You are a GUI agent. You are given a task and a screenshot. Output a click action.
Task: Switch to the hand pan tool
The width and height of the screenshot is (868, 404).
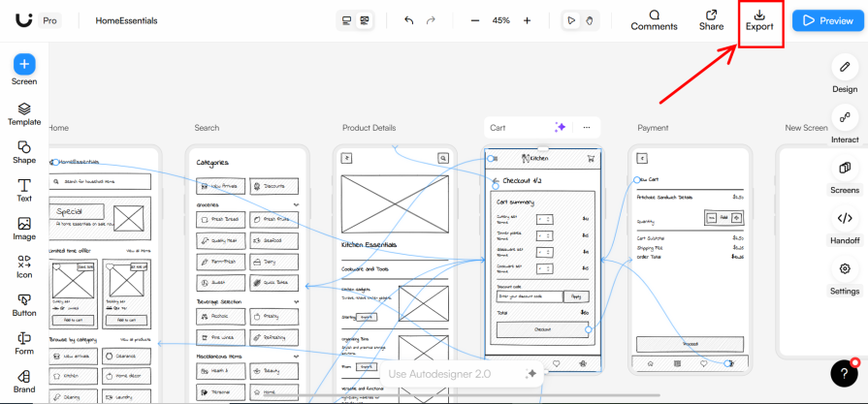589,20
